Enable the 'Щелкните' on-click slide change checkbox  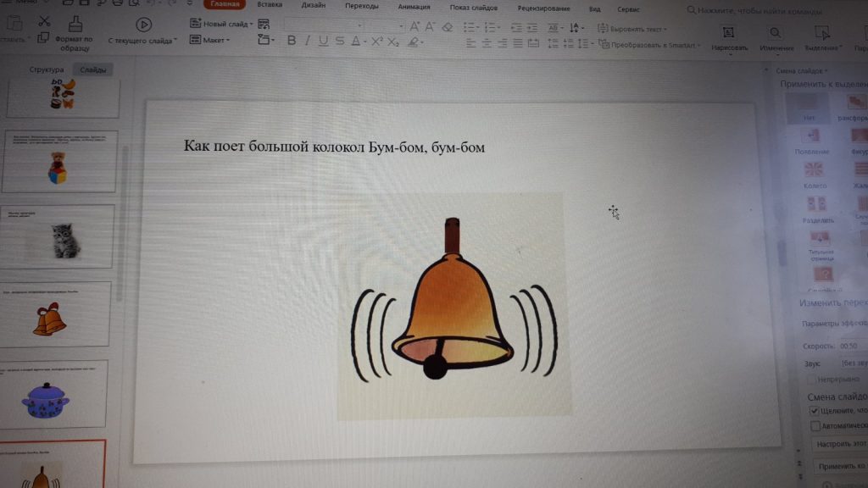tap(815, 410)
